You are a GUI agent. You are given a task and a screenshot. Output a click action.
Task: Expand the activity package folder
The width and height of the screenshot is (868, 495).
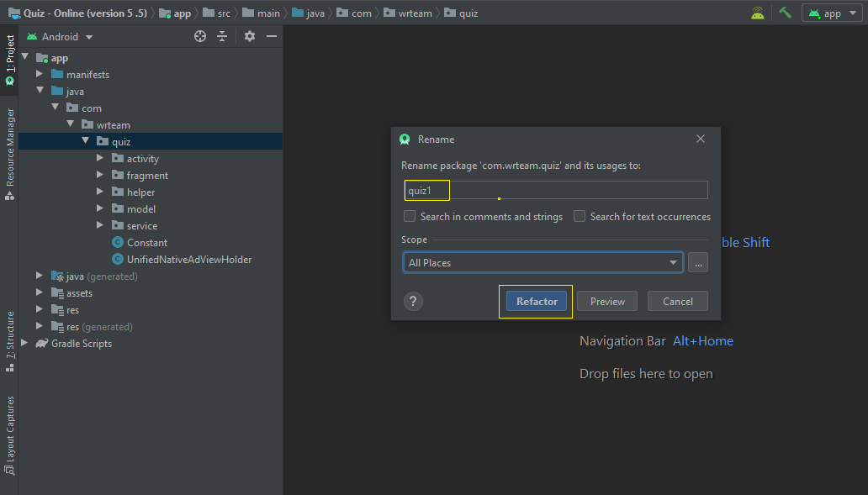coord(99,158)
